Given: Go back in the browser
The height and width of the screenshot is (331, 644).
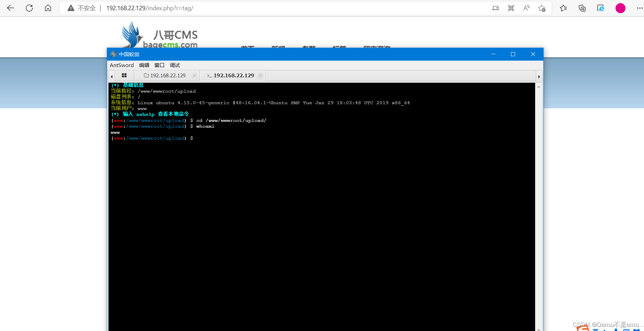Looking at the screenshot, I should point(11,8).
